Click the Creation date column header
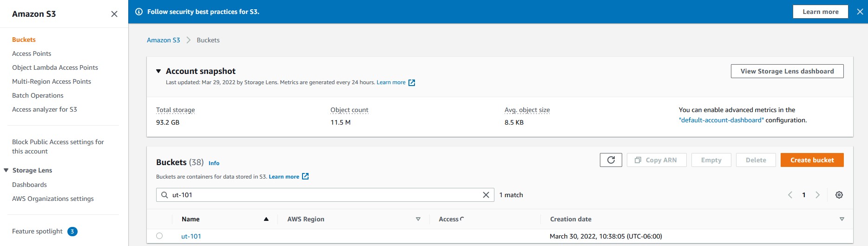The image size is (868, 246). click(x=571, y=219)
